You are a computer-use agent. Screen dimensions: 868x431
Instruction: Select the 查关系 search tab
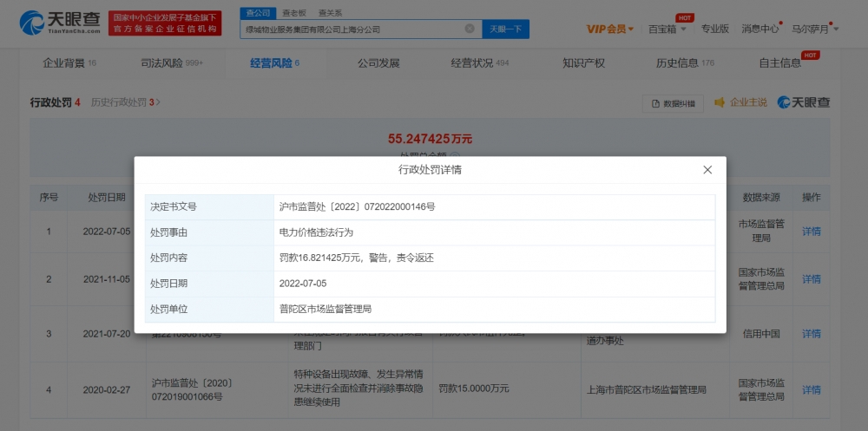pos(330,13)
